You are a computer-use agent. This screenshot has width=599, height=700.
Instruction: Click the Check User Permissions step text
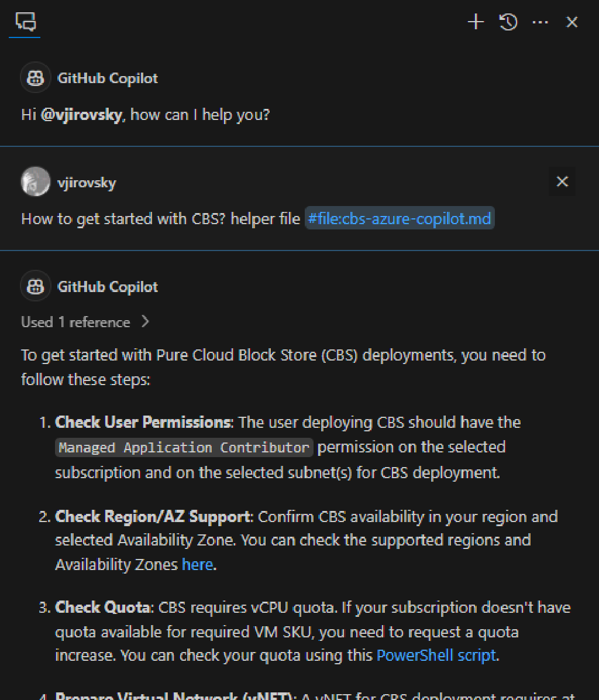142,421
